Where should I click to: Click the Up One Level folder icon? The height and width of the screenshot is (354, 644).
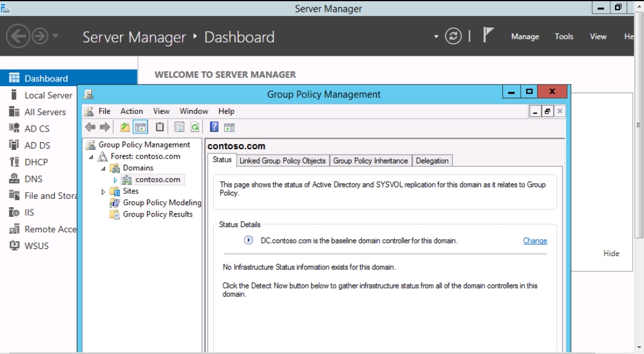tap(125, 127)
